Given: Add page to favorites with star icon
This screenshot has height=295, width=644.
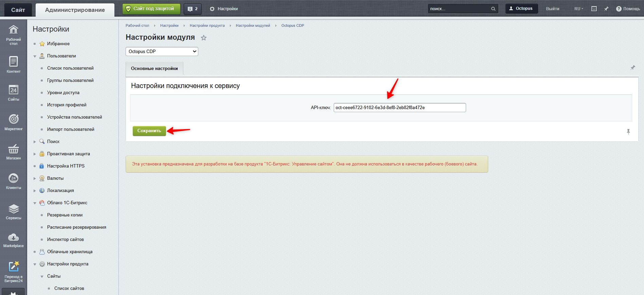Looking at the screenshot, I should [204, 38].
